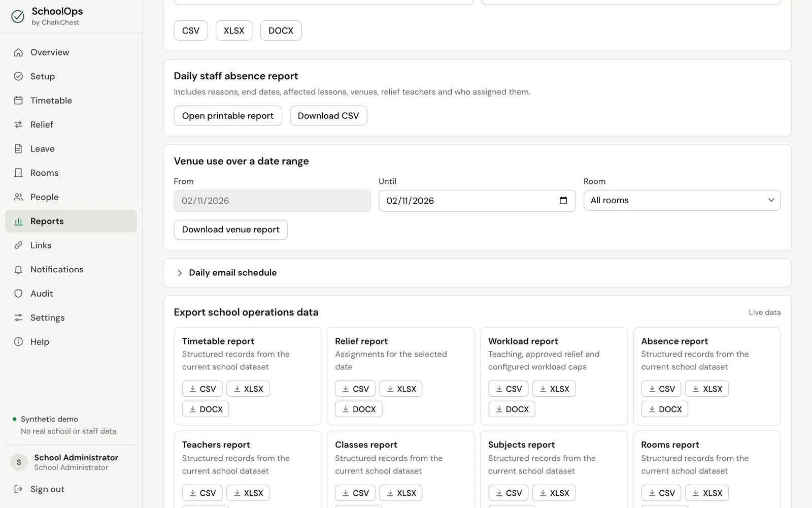
Task: Export Workload report as CSV
Action: (x=509, y=389)
